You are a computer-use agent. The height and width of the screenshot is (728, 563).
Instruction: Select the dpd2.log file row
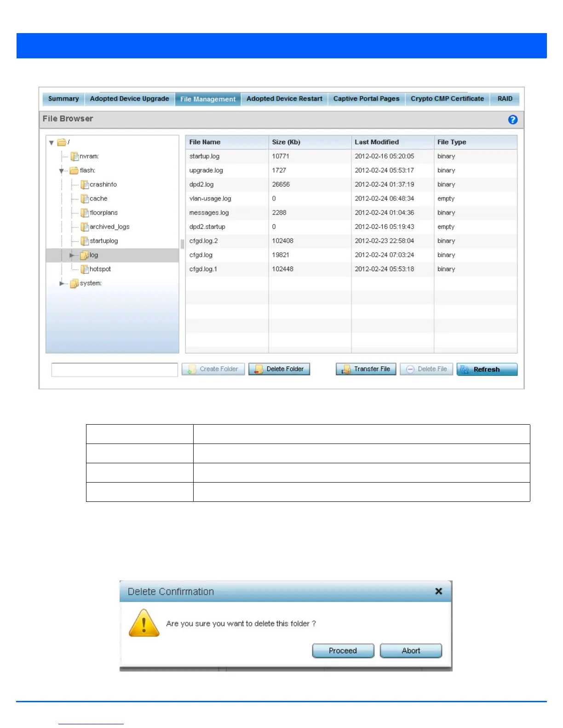coord(351,185)
